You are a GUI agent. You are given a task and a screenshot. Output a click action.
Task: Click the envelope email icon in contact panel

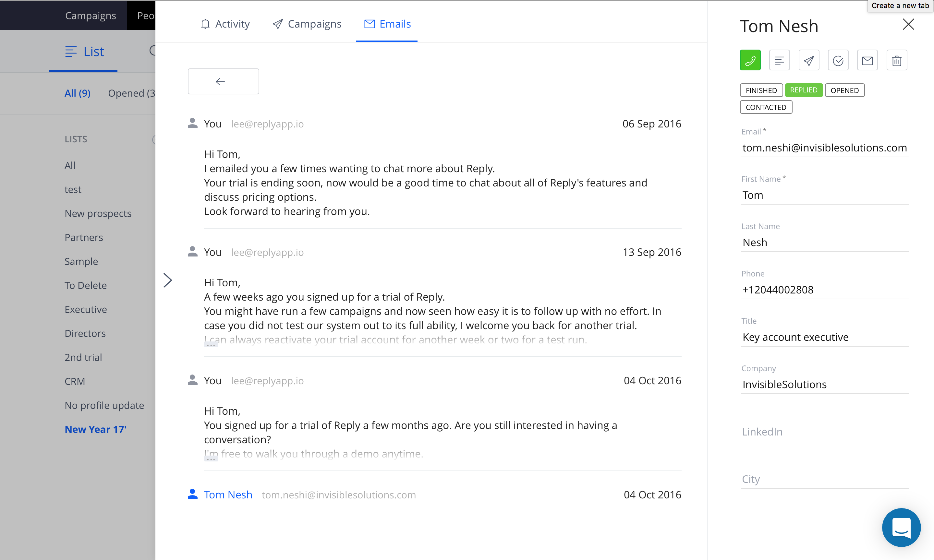pos(867,60)
